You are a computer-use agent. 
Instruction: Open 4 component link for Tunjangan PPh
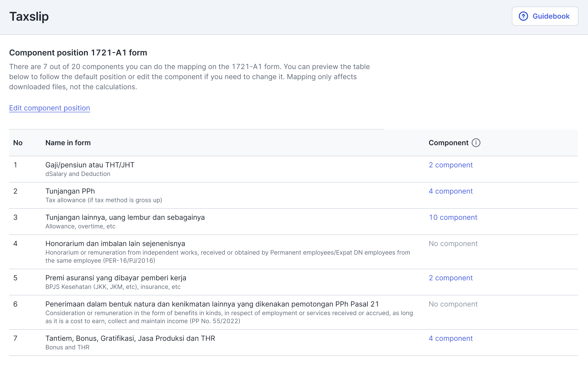pos(451,191)
